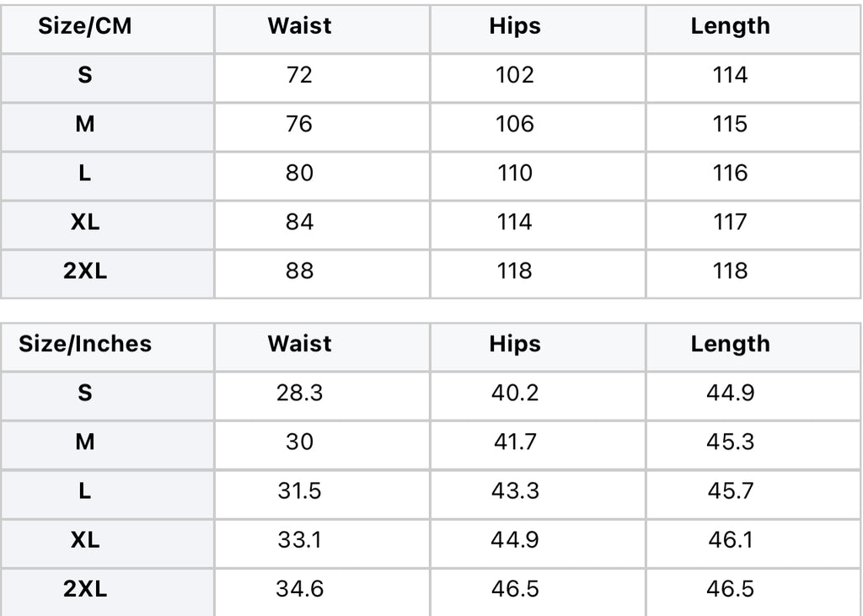Click waist value 88 for 2XL
The image size is (863, 616).
(299, 271)
